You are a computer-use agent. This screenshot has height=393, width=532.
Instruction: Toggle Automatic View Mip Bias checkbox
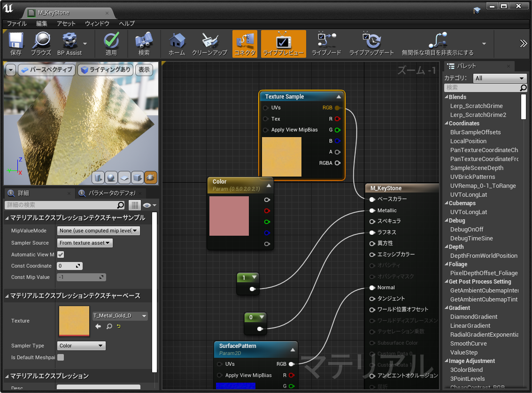[x=61, y=254]
